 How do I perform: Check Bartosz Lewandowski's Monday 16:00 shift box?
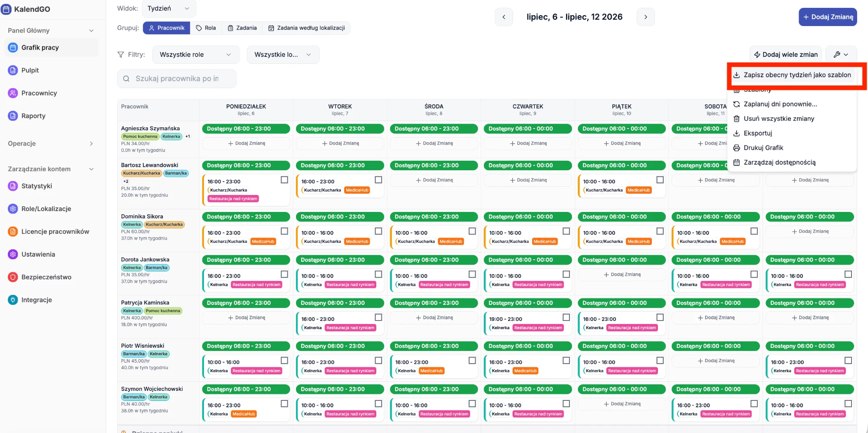(x=284, y=180)
